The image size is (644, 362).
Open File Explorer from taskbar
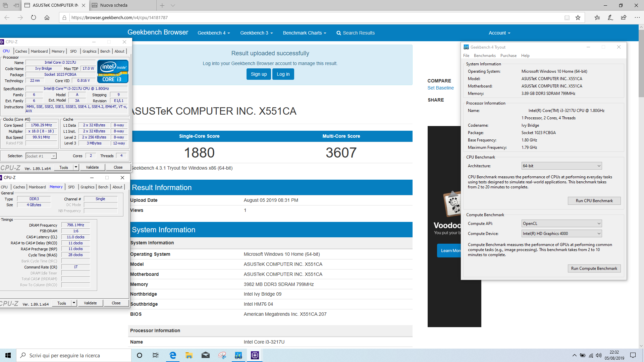click(189, 355)
